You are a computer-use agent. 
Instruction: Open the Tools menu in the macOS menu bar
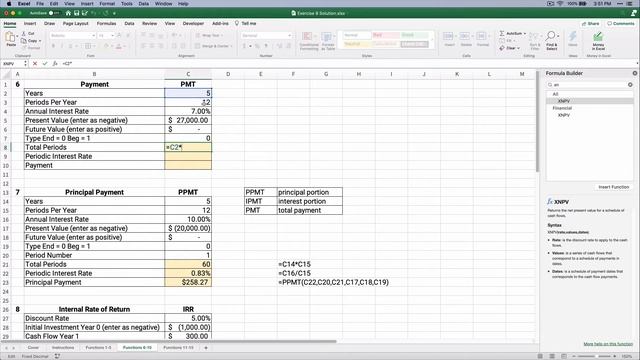127,3
